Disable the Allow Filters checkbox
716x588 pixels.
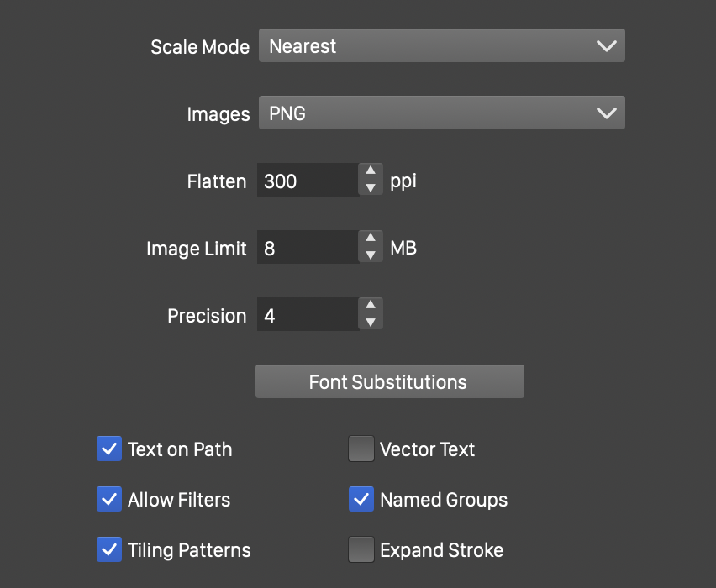point(109,500)
